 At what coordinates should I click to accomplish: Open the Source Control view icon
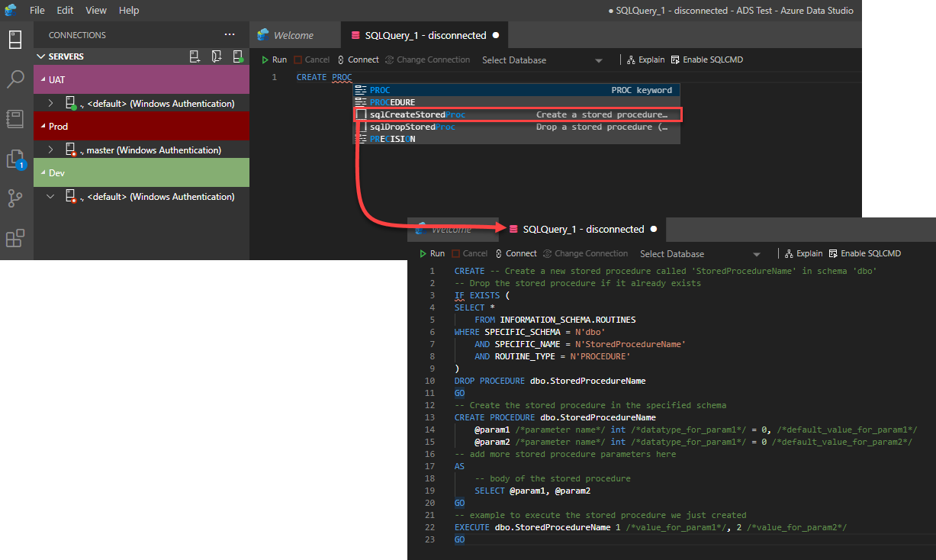pos(15,198)
